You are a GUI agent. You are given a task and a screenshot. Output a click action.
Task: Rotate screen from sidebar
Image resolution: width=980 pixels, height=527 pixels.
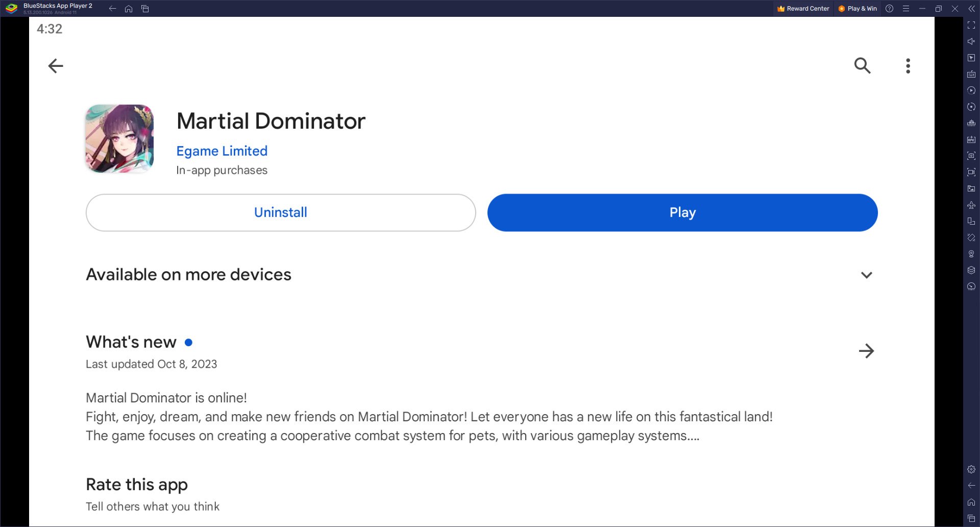pos(971,237)
